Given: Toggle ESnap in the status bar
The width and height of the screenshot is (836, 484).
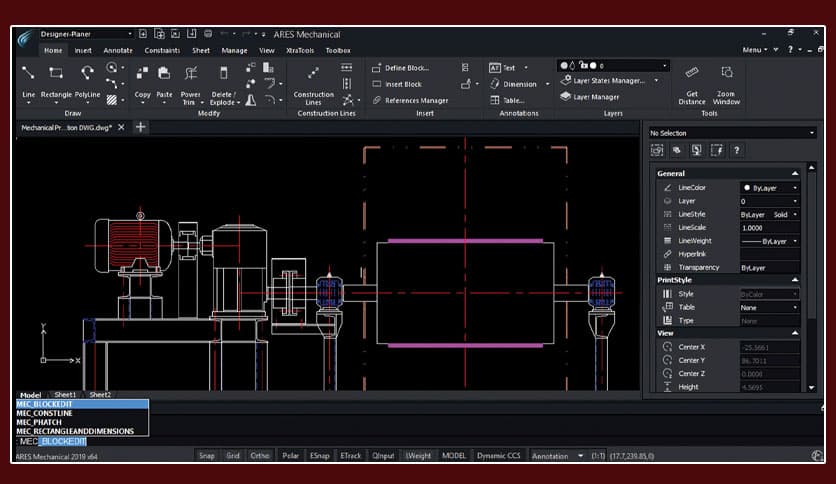Looking at the screenshot, I should tap(319, 456).
